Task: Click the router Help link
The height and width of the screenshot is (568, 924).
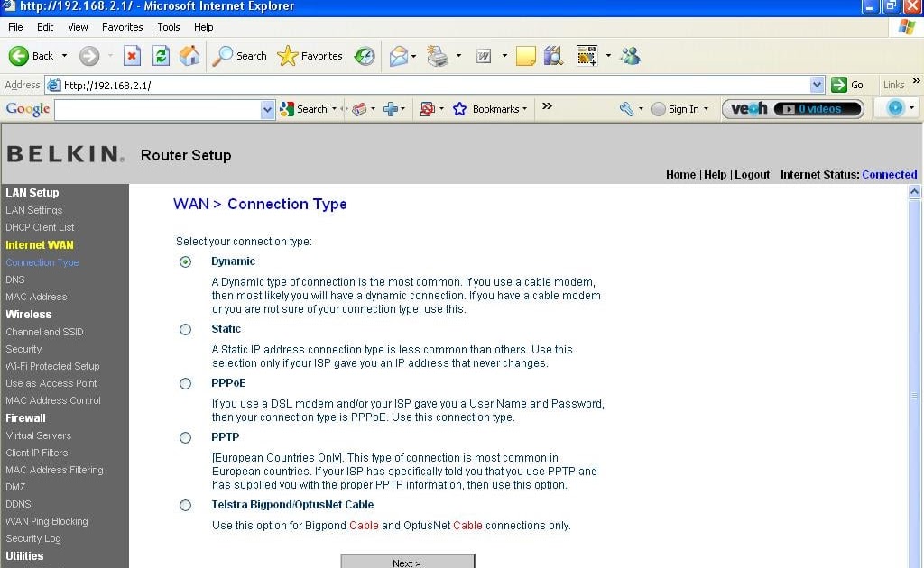Action: coord(715,175)
